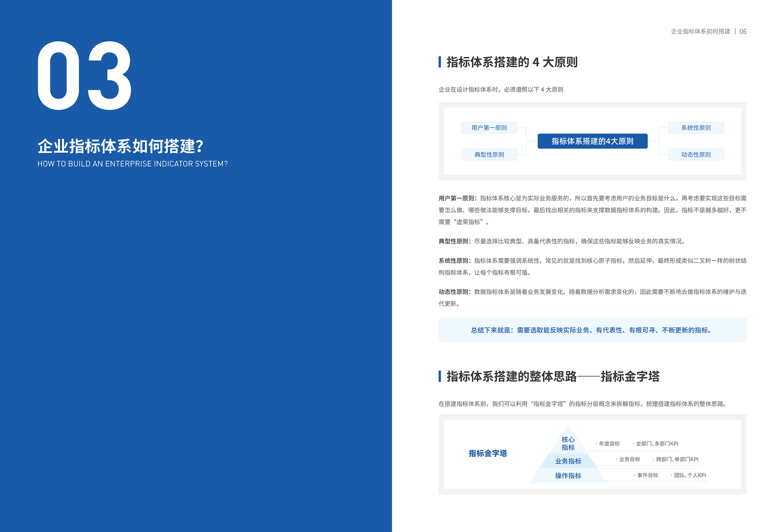Viewport: 784px width, 532px height.
Task: Click page header text '企业指标体系如何搭建'
Action: click(700, 32)
